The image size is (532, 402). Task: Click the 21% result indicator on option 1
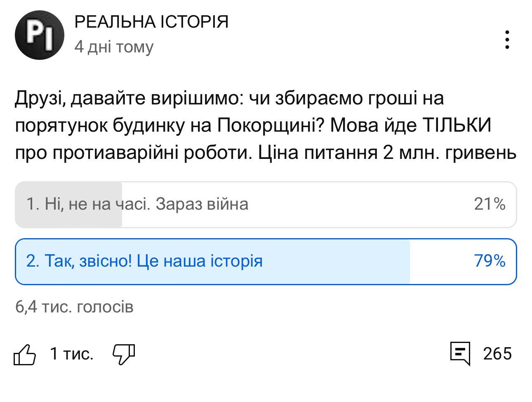coord(489,204)
